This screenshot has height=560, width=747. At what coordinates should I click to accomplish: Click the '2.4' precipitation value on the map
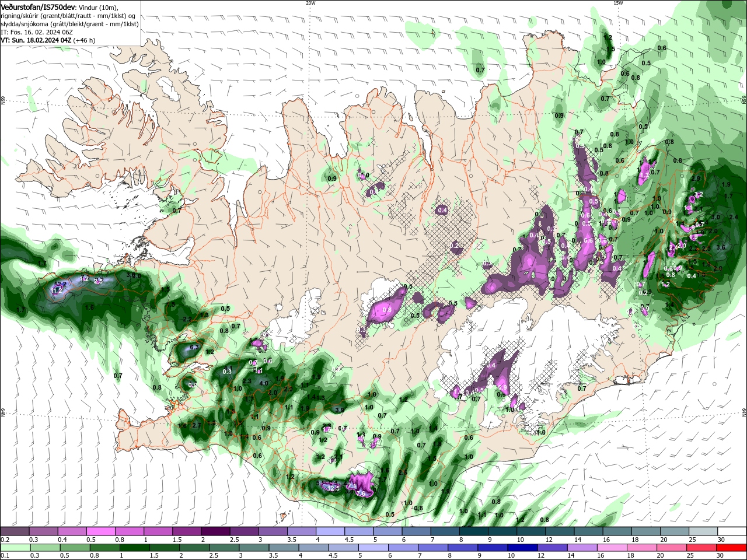(734, 217)
